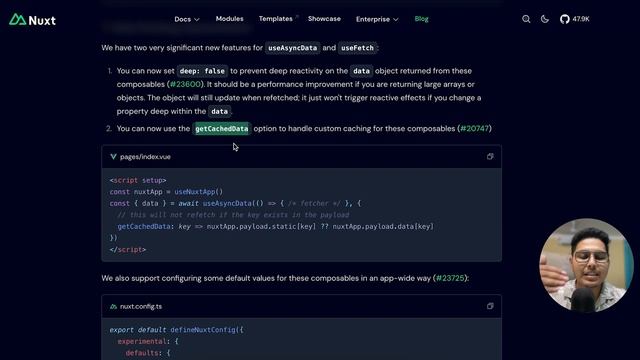Click the highlighted getCachedData inline code
The height and width of the screenshot is (360, 640).
pos(222,129)
